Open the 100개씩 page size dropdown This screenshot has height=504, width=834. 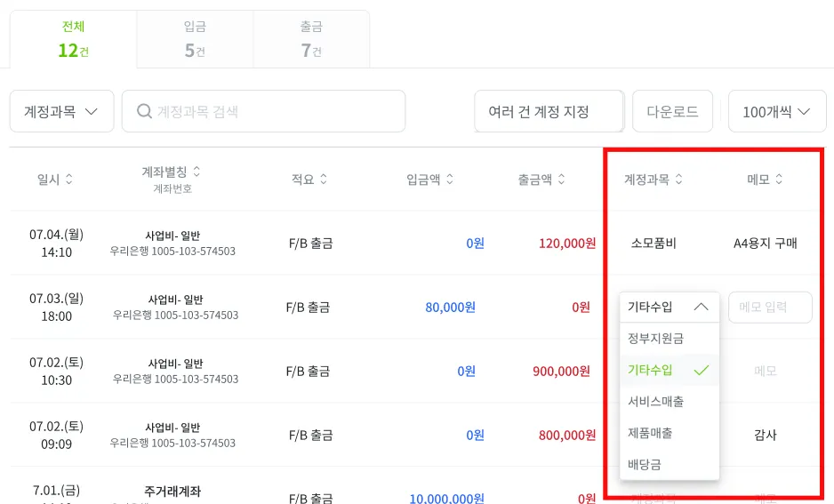[x=777, y=111]
